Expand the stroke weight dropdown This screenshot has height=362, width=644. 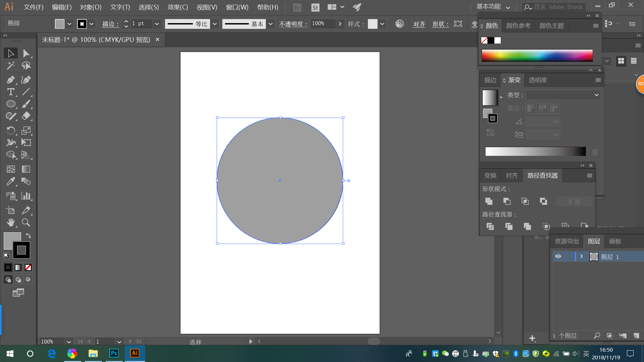click(157, 23)
